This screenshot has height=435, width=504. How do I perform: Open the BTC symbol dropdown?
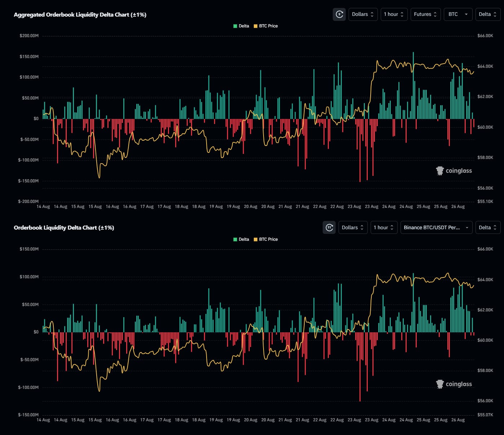(458, 14)
